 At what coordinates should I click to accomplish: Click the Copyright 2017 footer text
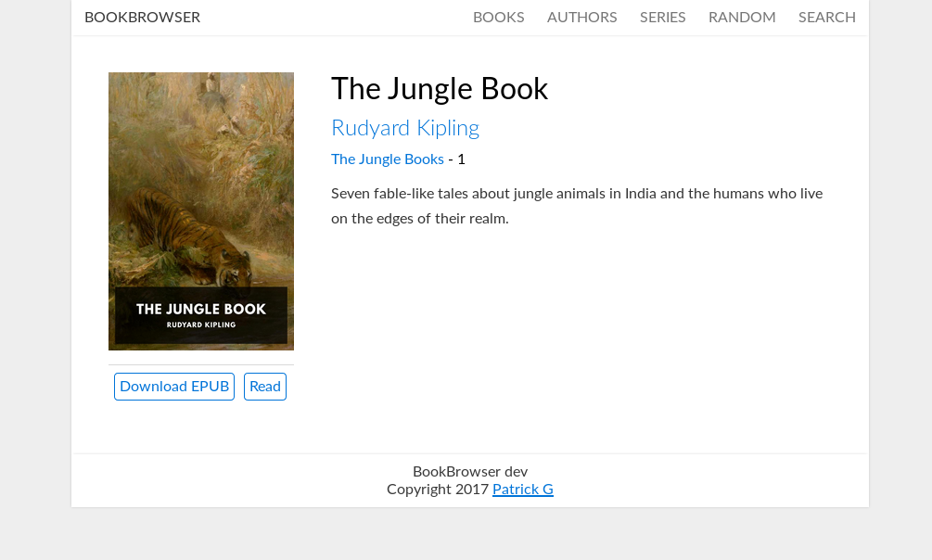438,490
